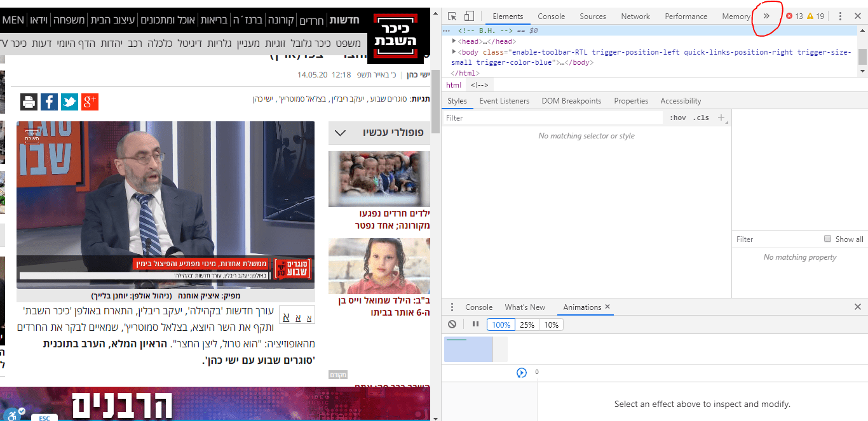Pause all animations in the Animations drawer

pyautogui.click(x=475, y=324)
